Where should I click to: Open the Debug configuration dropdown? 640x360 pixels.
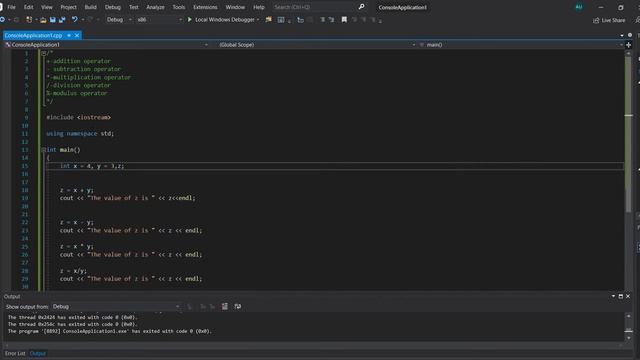[119, 20]
